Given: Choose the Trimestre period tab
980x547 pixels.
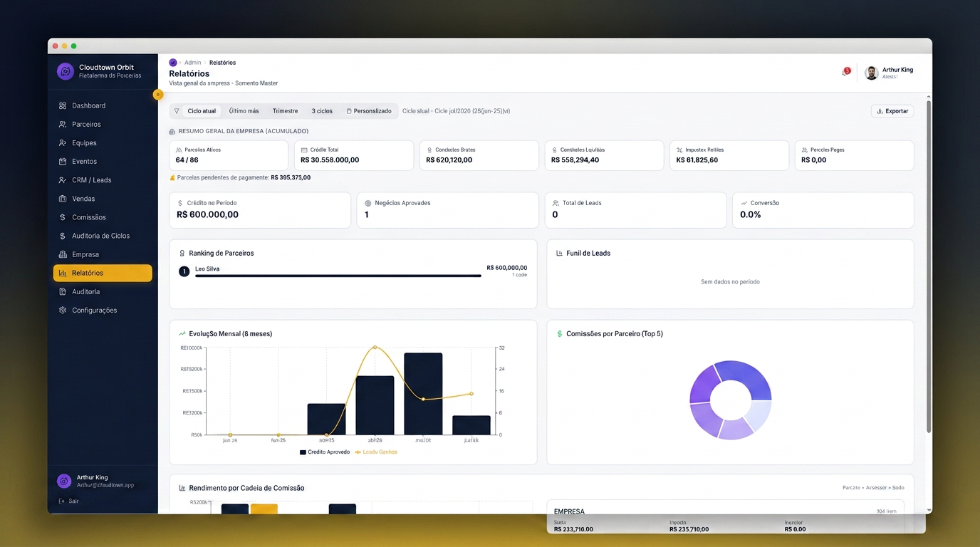Looking at the screenshot, I should 286,111.
